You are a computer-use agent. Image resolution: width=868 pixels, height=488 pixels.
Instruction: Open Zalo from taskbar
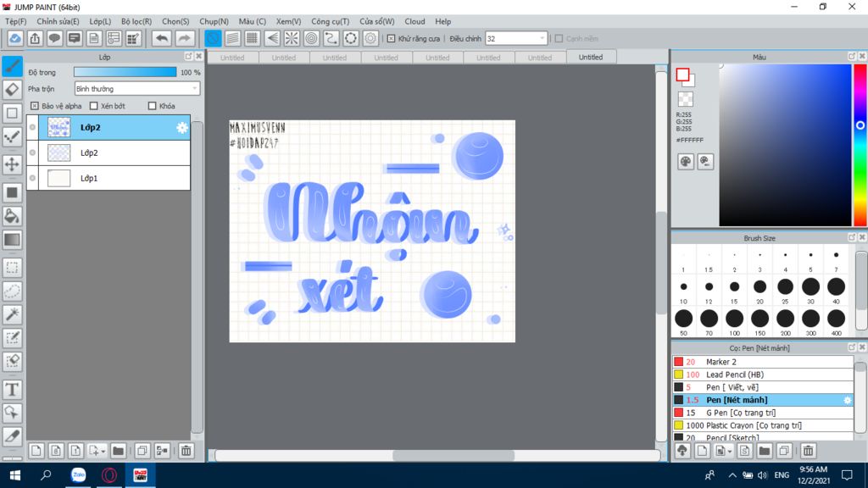79,475
